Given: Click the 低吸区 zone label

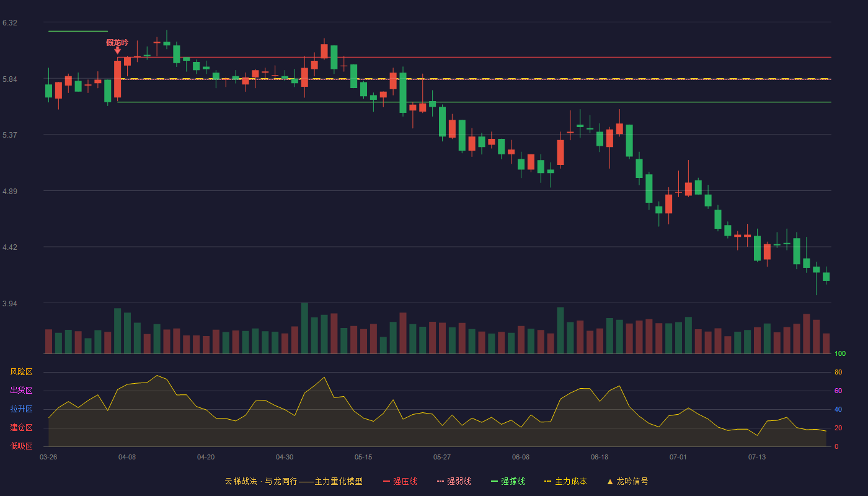Looking at the screenshot, I should [21, 446].
